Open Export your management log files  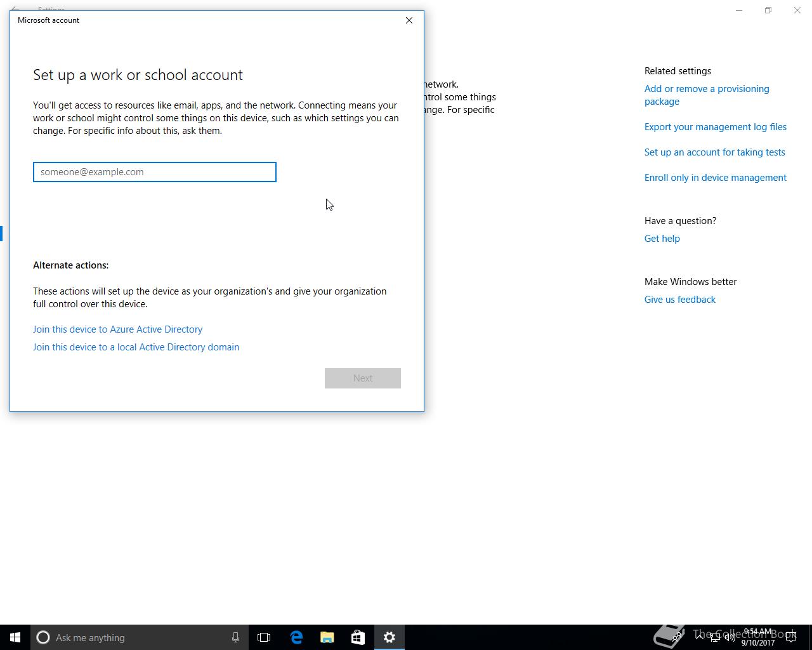pyautogui.click(x=716, y=127)
